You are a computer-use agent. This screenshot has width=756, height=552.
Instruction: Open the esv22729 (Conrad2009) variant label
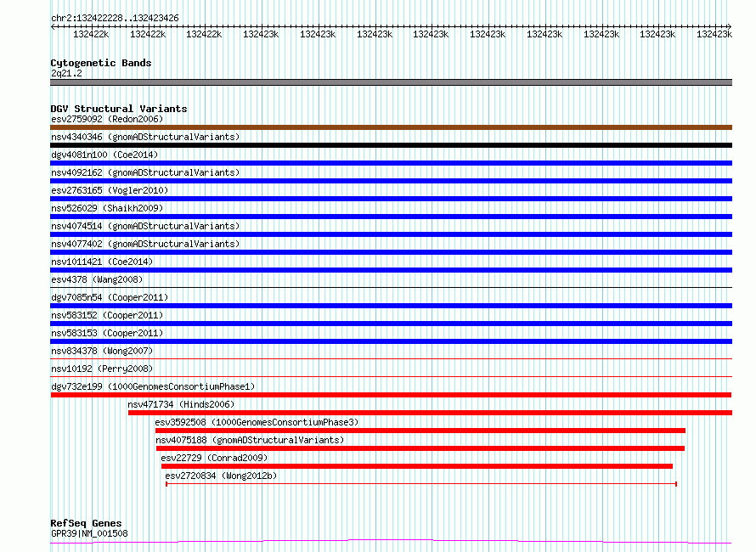[x=214, y=458]
